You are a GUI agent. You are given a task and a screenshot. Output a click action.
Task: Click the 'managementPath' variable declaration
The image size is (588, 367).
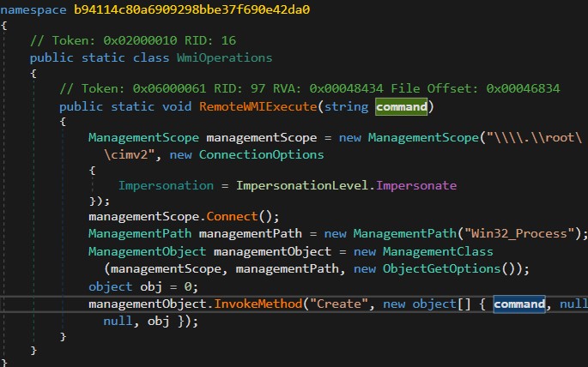[x=251, y=234]
